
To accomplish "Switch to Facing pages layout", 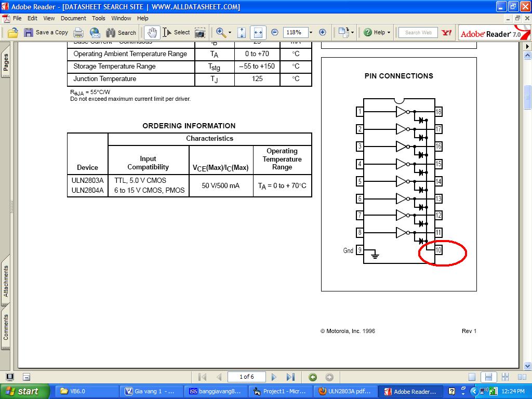I will click(x=522, y=377).
